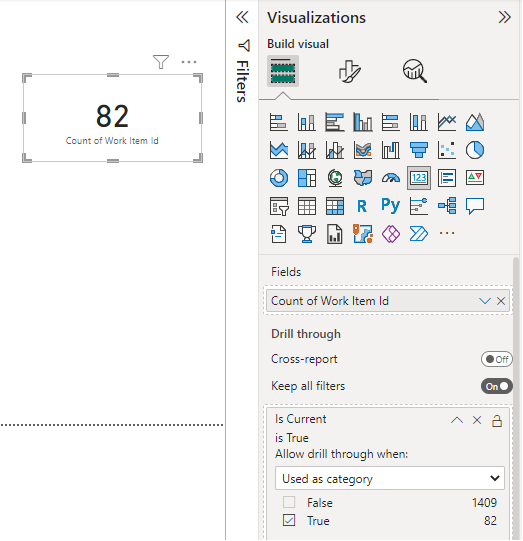This screenshot has height=541, width=523.
Task: Select the Line chart visual
Action: 447,122
